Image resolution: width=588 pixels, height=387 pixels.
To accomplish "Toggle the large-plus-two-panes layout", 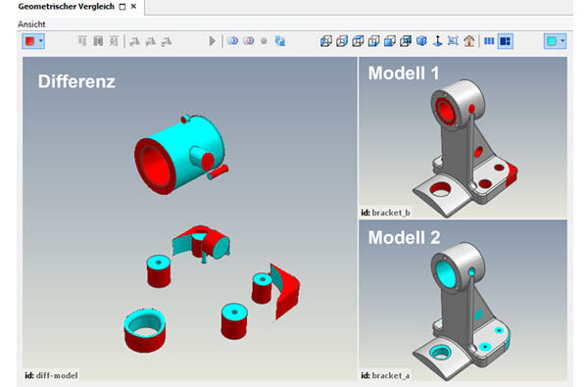I will point(505,41).
